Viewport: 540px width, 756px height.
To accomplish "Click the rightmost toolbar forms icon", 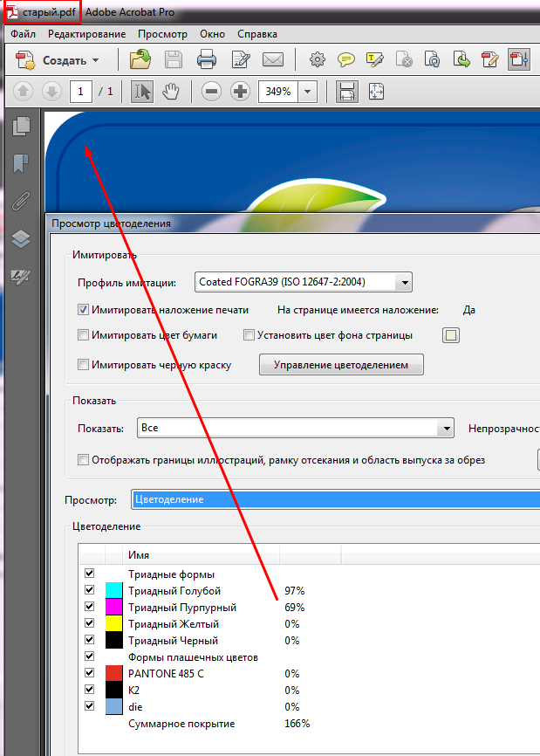I will 519,60.
